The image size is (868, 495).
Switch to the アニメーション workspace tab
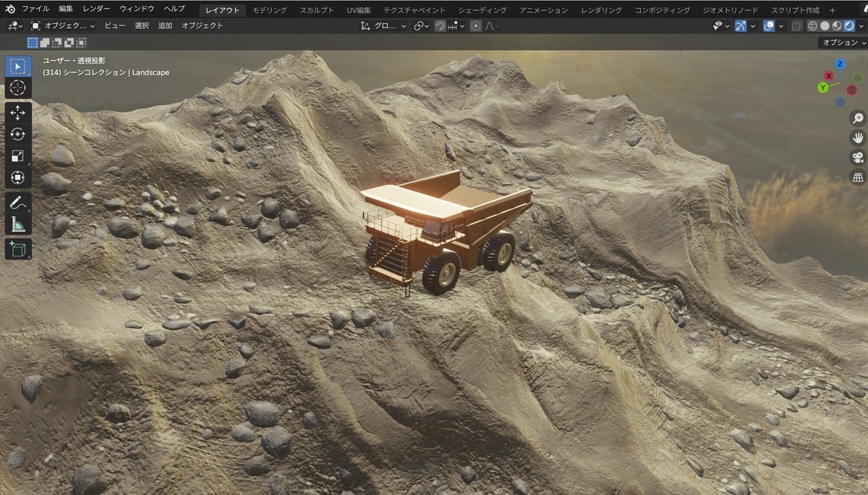point(544,10)
